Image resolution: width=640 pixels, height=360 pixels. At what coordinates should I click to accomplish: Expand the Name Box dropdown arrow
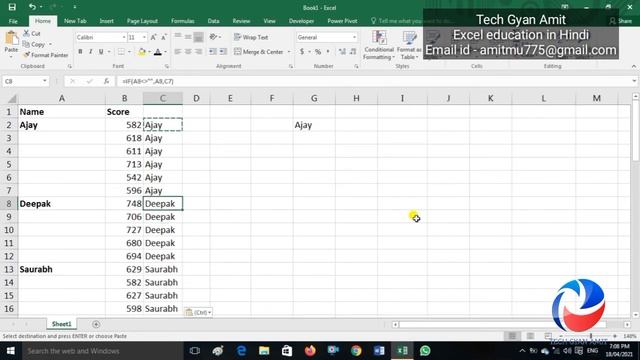click(44, 81)
